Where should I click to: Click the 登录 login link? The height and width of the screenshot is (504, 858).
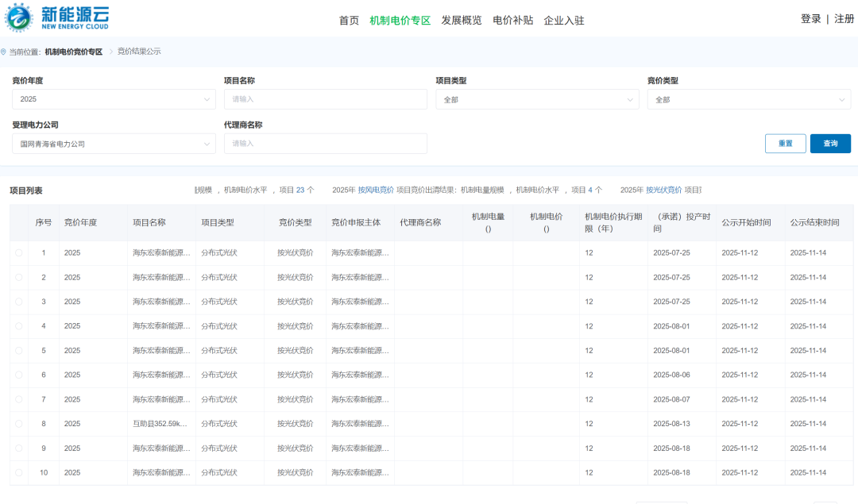point(810,19)
